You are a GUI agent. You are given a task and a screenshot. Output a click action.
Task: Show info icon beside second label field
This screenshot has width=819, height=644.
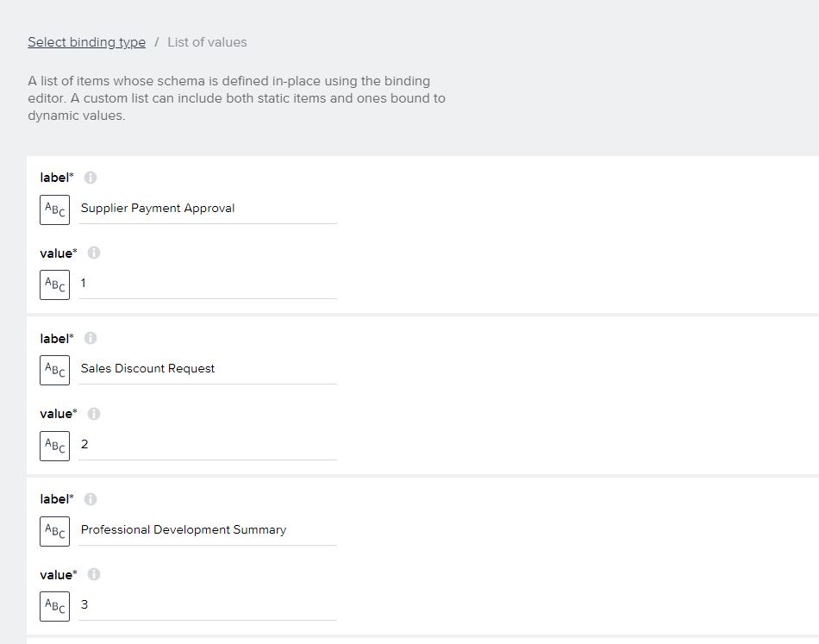click(91, 339)
